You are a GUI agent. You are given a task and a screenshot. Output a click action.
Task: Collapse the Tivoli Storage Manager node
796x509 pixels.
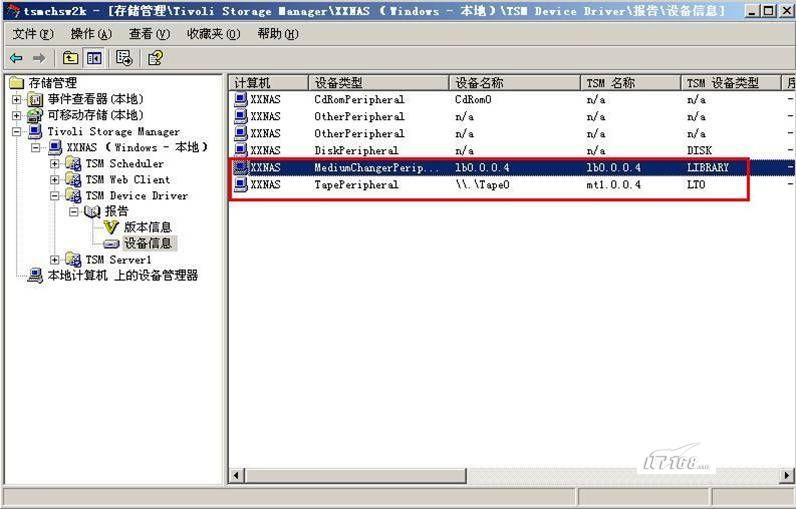pos(16,132)
